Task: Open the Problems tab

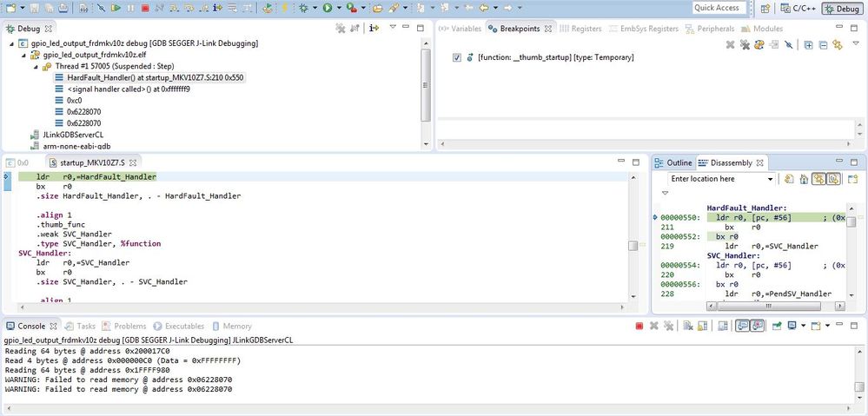Action: [x=123, y=327]
